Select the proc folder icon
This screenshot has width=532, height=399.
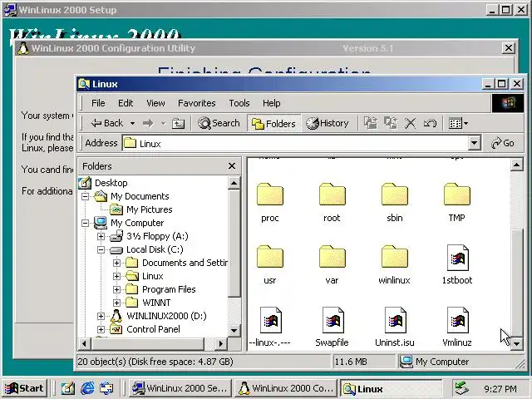coord(269,194)
